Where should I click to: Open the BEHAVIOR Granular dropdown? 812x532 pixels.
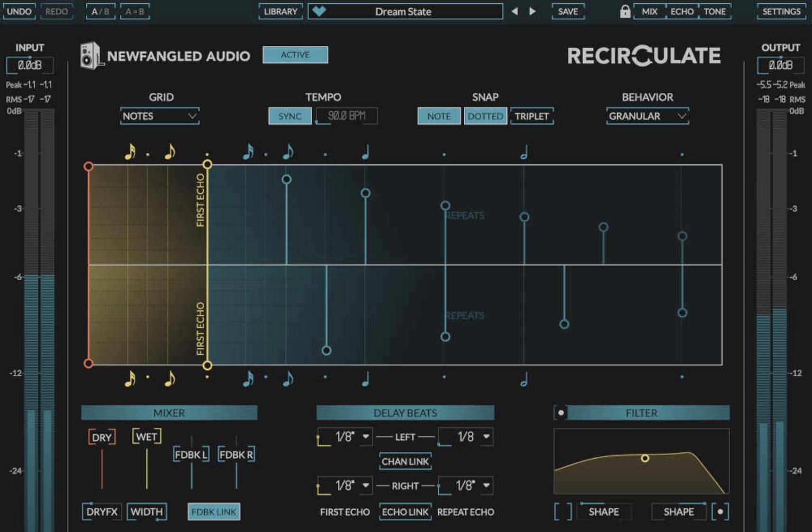[x=647, y=116]
